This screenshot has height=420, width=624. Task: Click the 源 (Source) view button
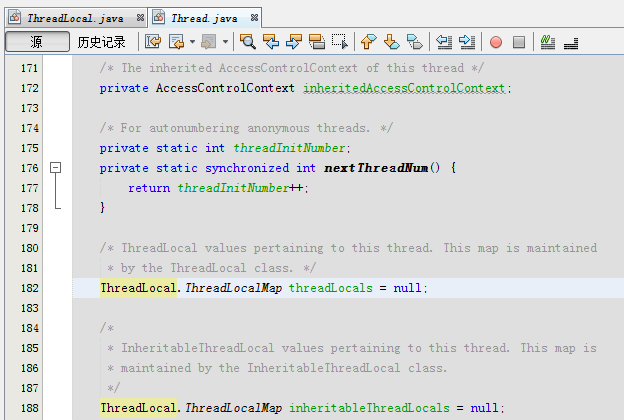coord(37,42)
